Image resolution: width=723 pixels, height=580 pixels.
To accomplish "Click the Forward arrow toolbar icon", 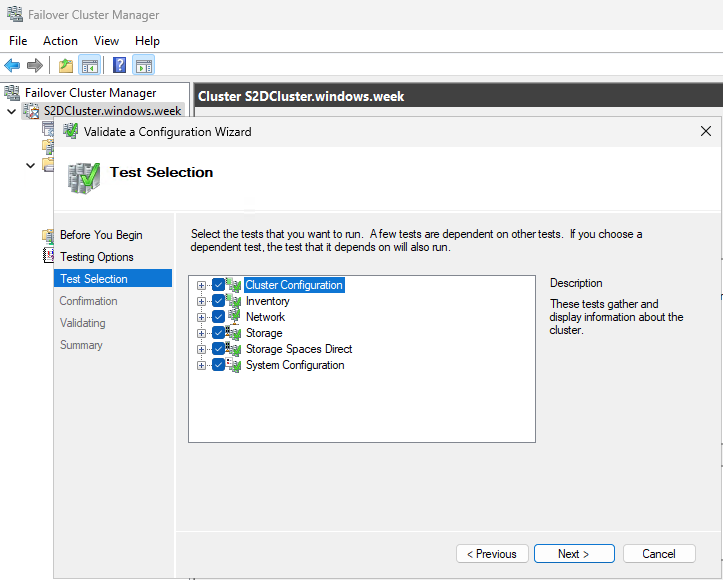I will 35,65.
